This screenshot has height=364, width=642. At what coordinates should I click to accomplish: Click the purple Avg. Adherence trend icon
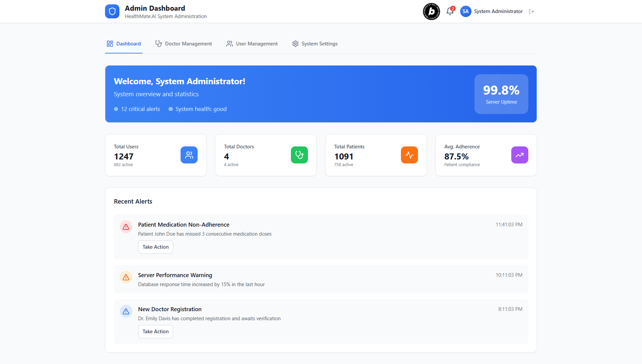[520, 155]
